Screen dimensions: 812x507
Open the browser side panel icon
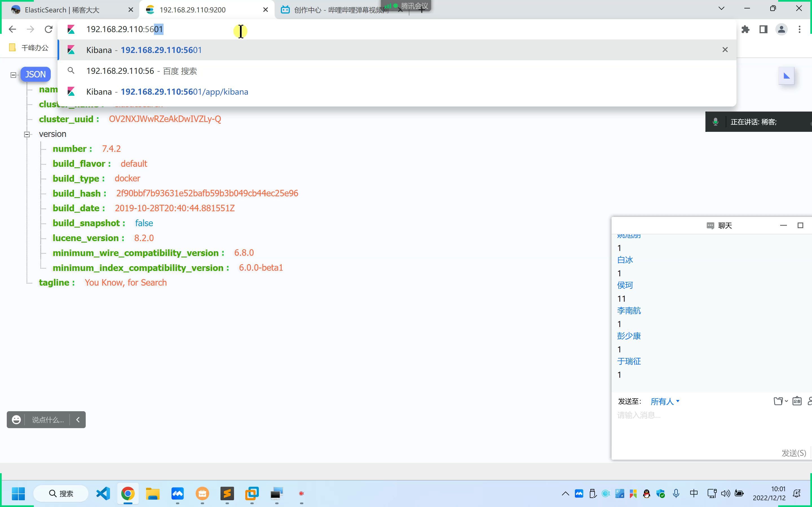coord(763,30)
